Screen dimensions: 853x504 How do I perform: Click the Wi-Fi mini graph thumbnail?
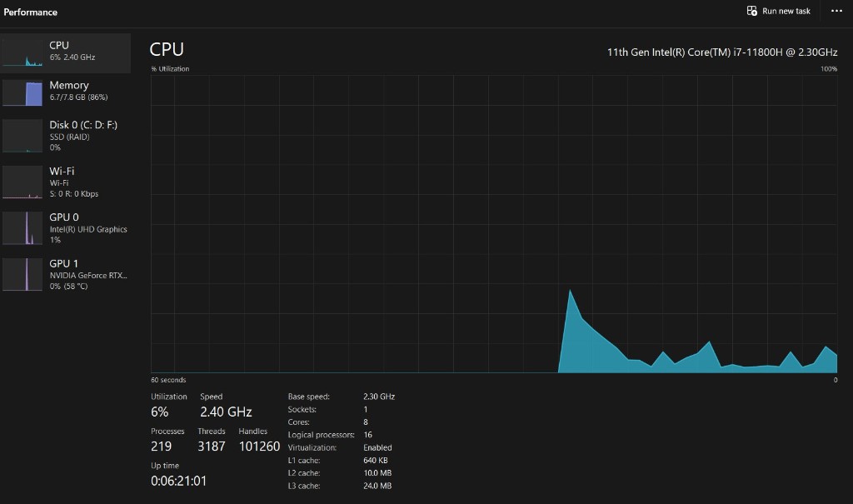click(22, 182)
